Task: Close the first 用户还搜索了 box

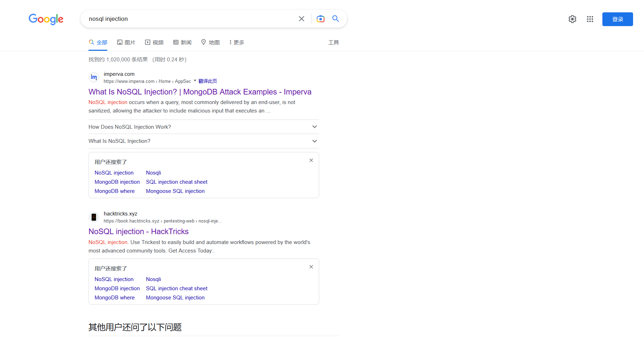Action: [311, 160]
